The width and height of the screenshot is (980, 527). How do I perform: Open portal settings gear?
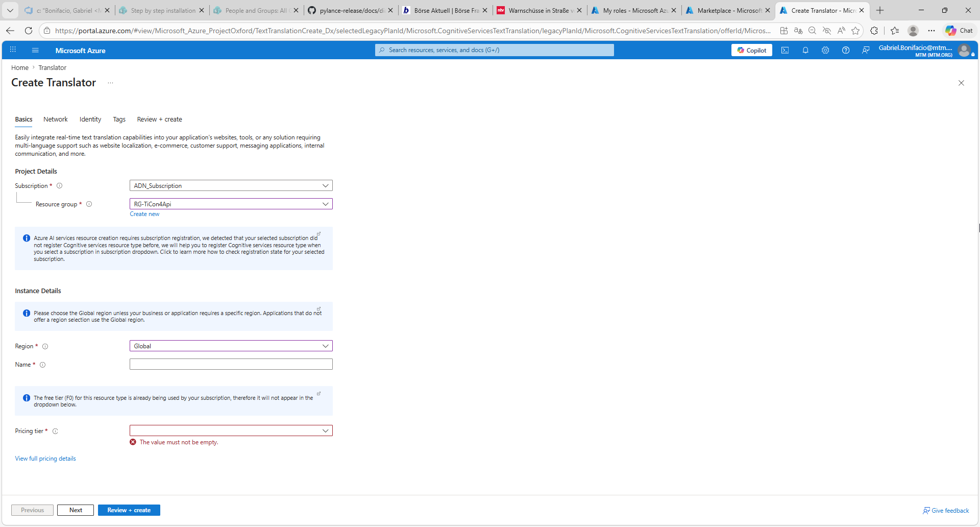825,50
